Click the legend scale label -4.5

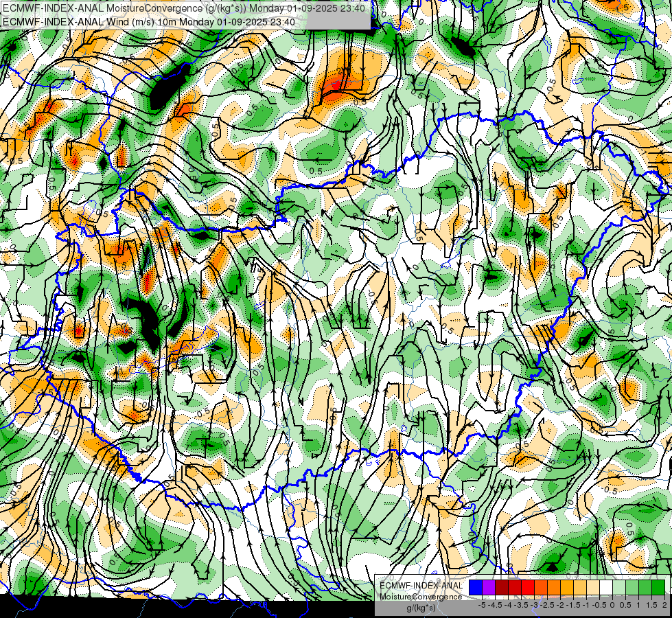coord(496,605)
